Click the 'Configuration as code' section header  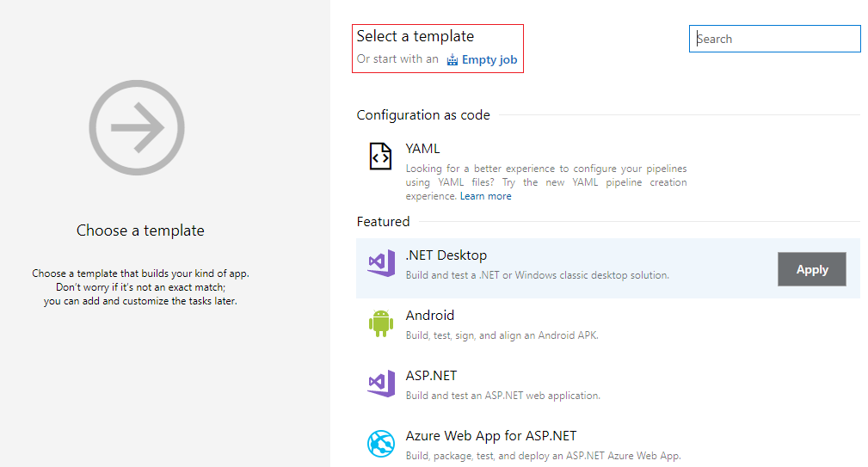point(423,115)
